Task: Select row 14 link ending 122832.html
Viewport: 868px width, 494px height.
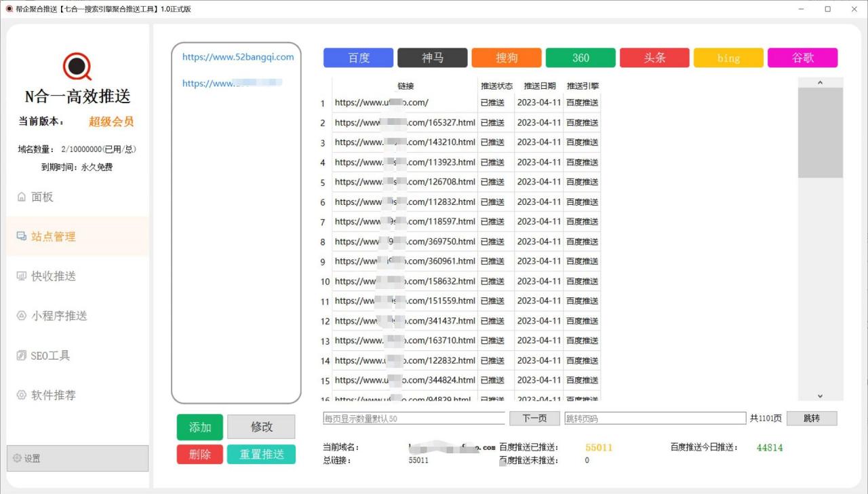Action: [405, 360]
